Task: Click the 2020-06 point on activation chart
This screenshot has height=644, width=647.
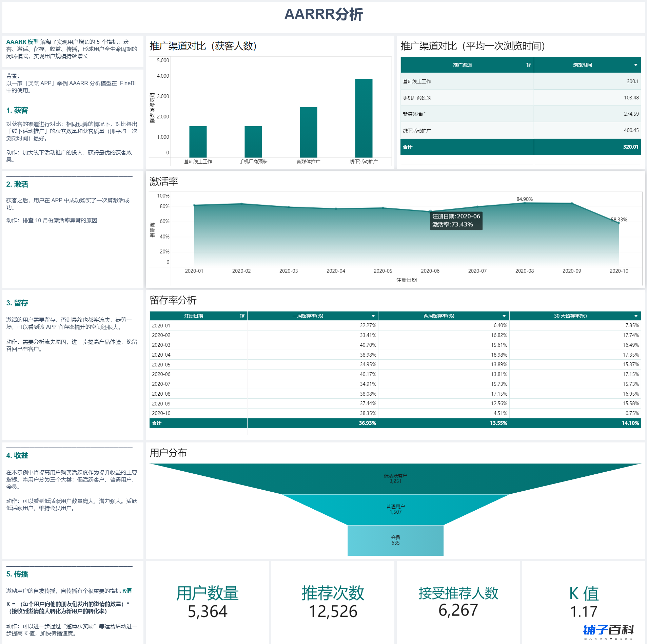Action: click(430, 211)
